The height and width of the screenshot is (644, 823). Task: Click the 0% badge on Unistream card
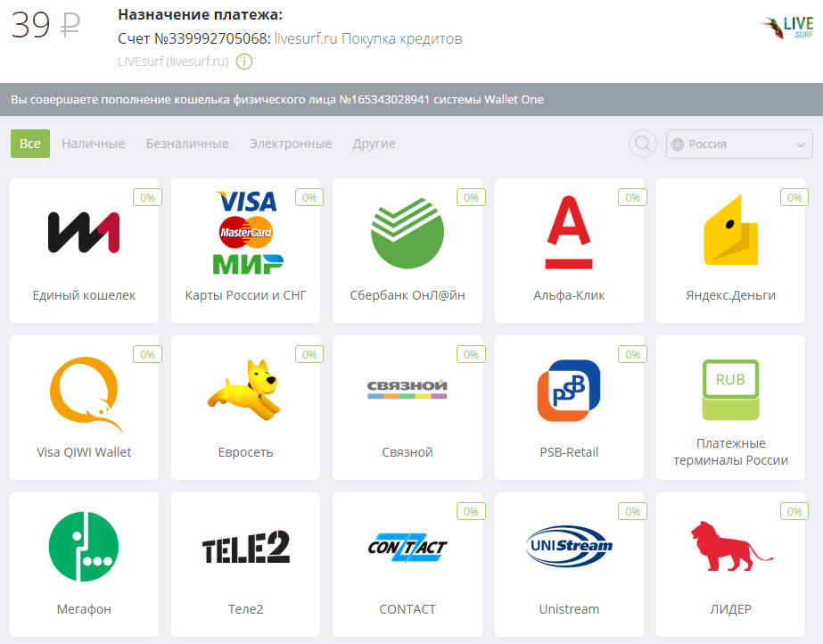[x=632, y=511]
